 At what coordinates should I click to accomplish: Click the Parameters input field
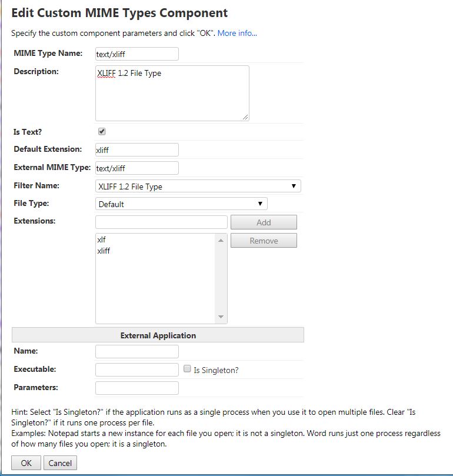(x=137, y=388)
